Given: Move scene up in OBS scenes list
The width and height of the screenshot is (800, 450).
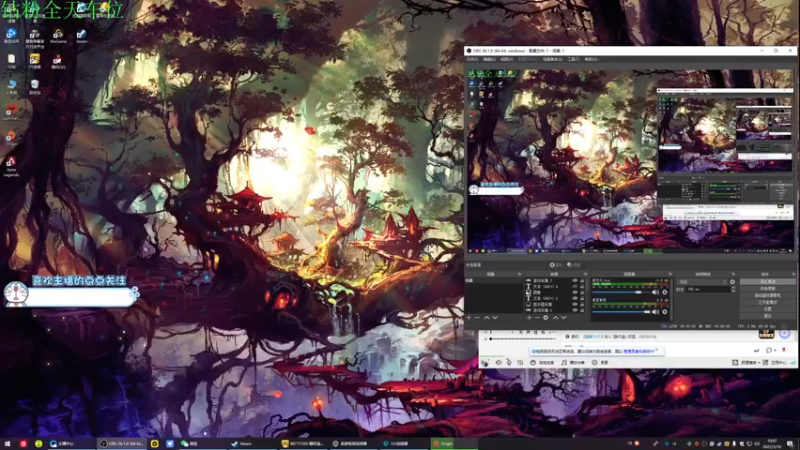Looking at the screenshot, I should click(x=487, y=317).
